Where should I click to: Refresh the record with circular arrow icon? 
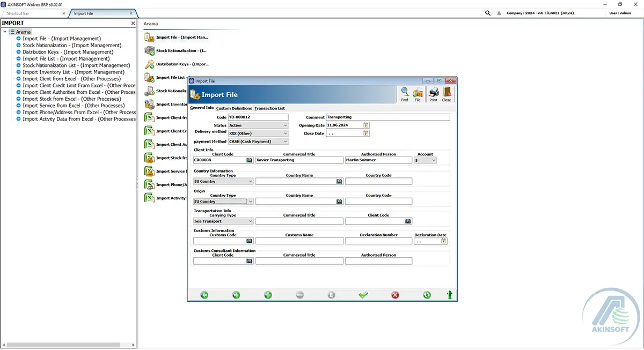427,295
